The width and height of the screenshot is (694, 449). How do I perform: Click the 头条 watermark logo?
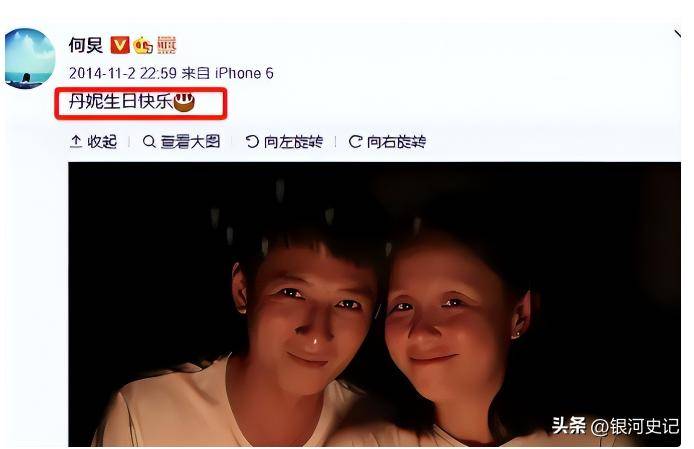point(568,426)
